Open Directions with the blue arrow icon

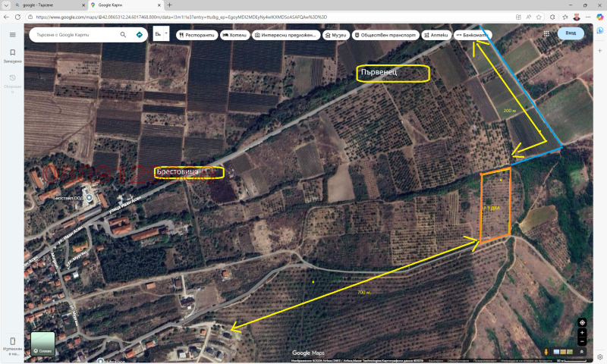[140, 34]
